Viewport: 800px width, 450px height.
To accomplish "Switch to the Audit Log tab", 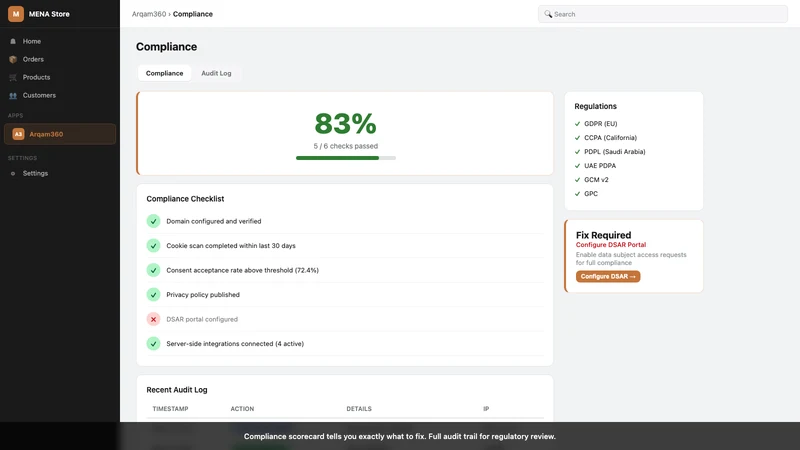I will pyautogui.click(x=216, y=73).
